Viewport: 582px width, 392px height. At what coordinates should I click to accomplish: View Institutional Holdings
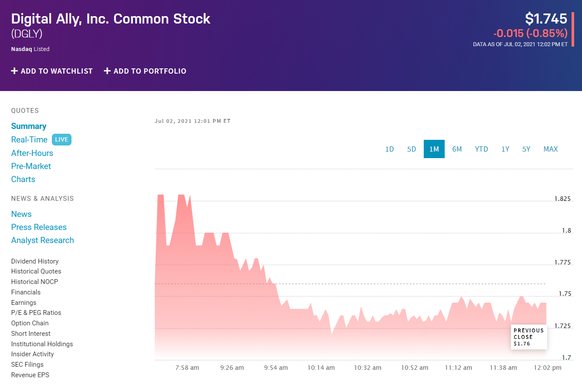[42, 344]
